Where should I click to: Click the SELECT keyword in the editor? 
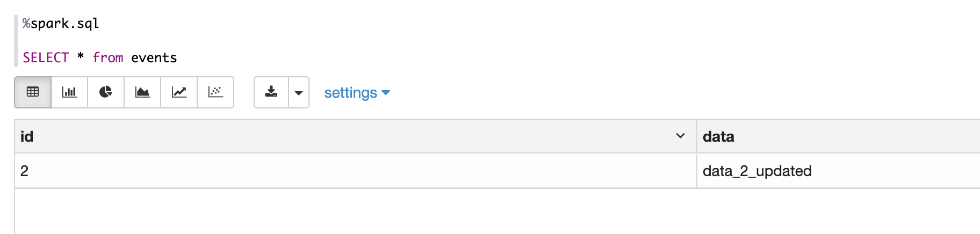46,58
